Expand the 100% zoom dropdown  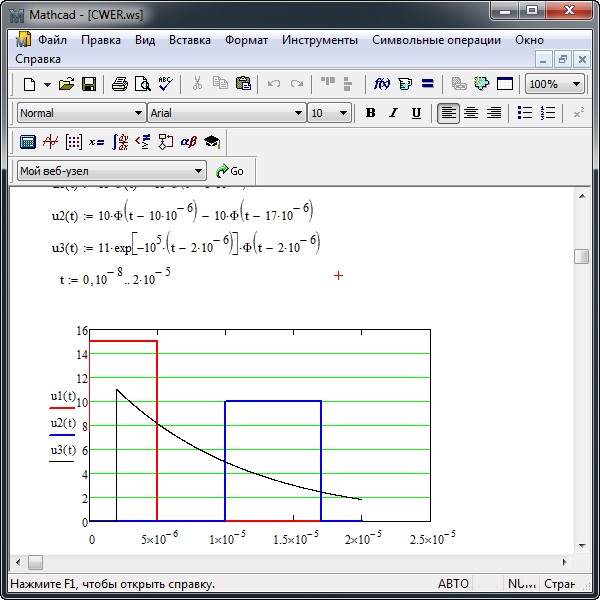click(x=576, y=85)
